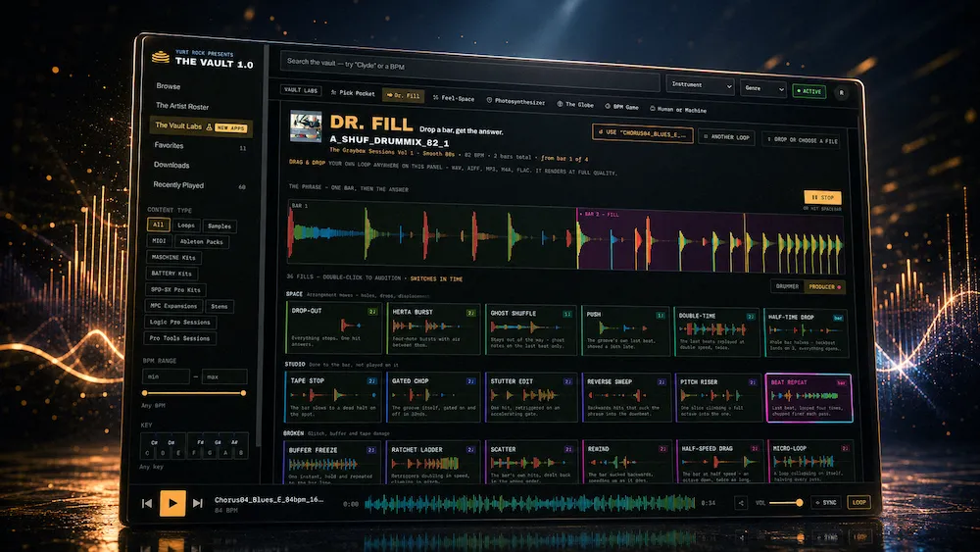Click the volume slider handle
Viewport: 980px width, 552px height.
pyautogui.click(x=799, y=503)
